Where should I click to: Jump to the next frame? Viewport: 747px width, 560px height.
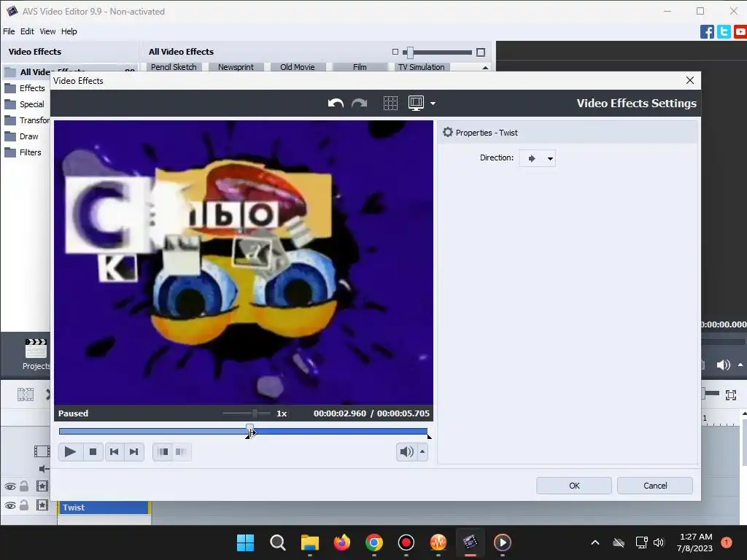click(134, 452)
